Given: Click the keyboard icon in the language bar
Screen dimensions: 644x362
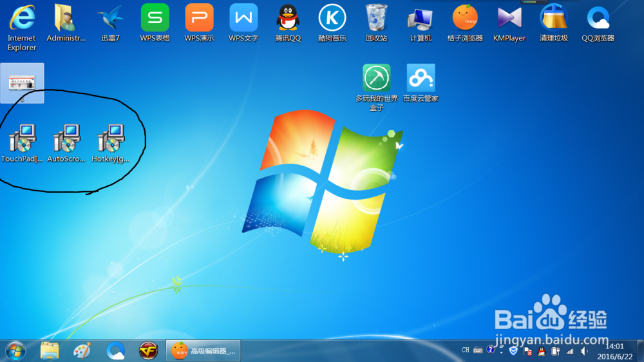Looking at the screenshot, I should [478, 350].
